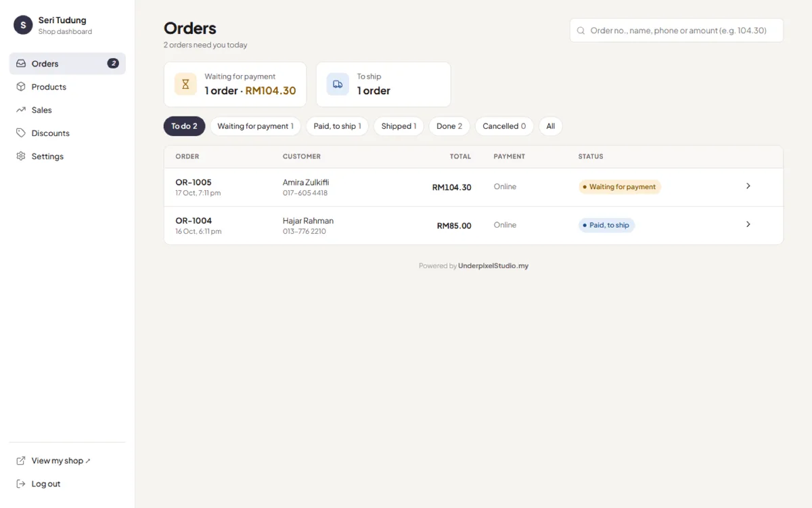Focus the order search field
This screenshot has width=812, height=508.
[x=677, y=30]
